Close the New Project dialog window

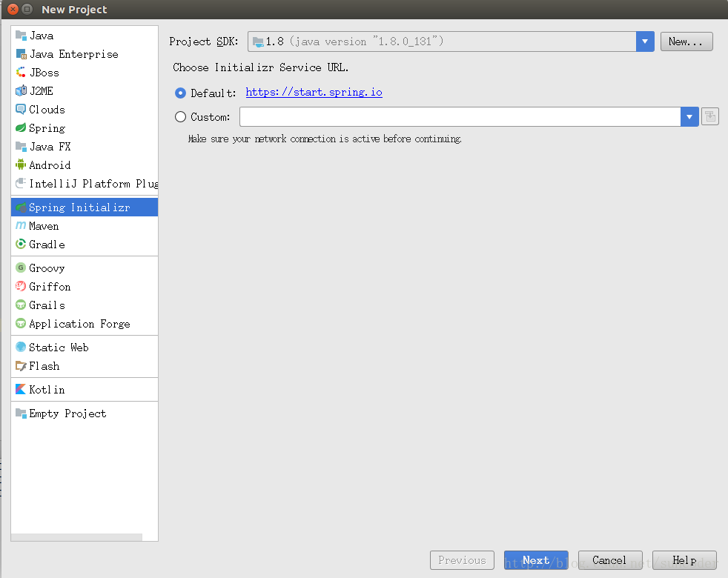(x=13, y=9)
